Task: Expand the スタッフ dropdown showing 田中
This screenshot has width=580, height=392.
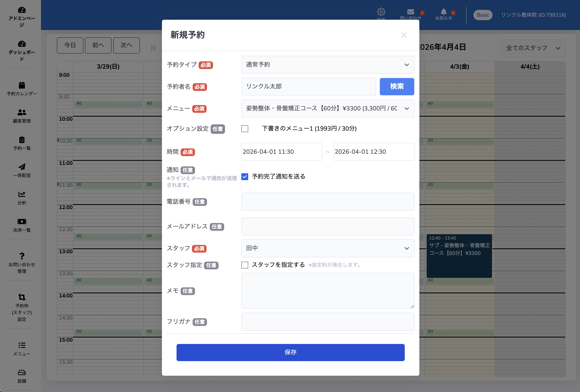Action: click(x=328, y=248)
